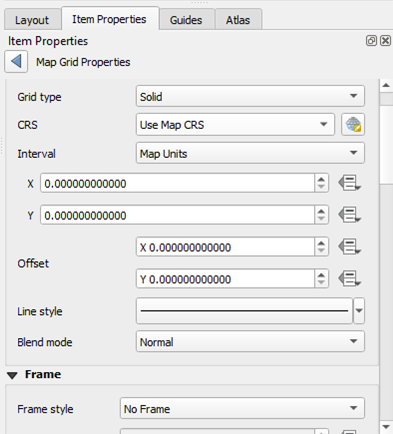Collapse the Frame section
The height and width of the screenshot is (434, 393).
point(12,375)
